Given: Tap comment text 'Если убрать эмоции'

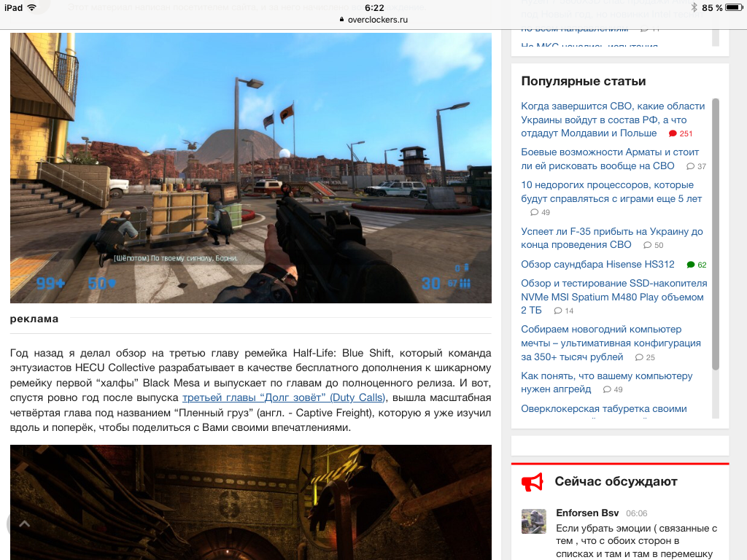Looking at the screenshot, I should click(x=603, y=528).
